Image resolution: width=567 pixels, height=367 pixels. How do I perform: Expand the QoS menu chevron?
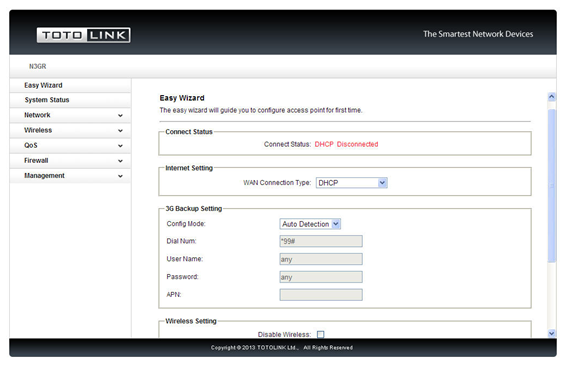(120, 146)
